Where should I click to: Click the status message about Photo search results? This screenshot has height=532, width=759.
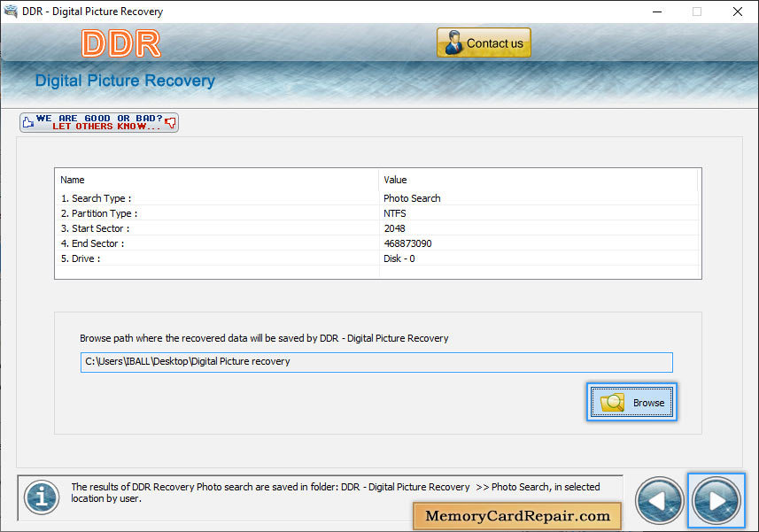pyautogui.click(x=336, y=492)
